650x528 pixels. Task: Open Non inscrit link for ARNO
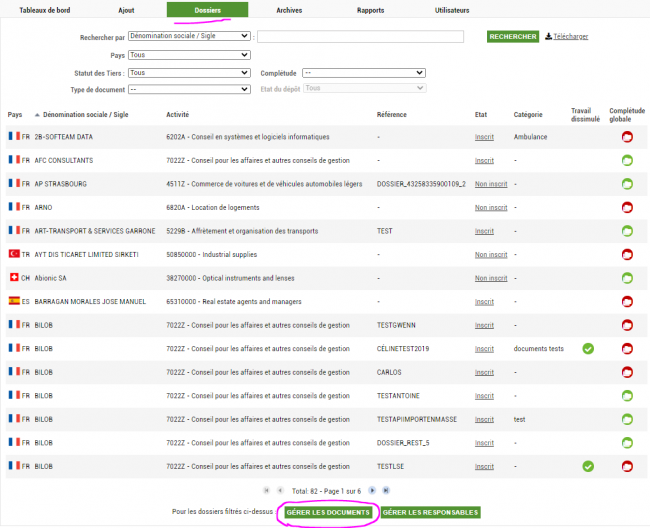click(x=491, y=207)
